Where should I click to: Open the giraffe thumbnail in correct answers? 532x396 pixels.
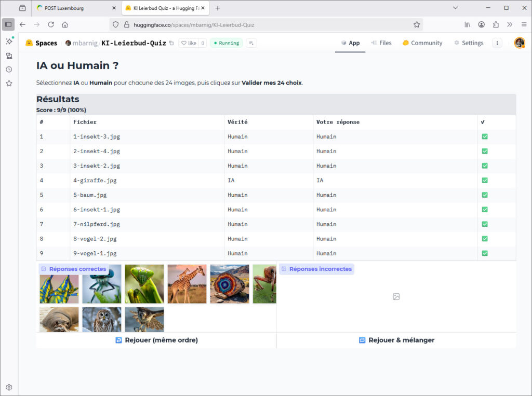click(187, 284)
